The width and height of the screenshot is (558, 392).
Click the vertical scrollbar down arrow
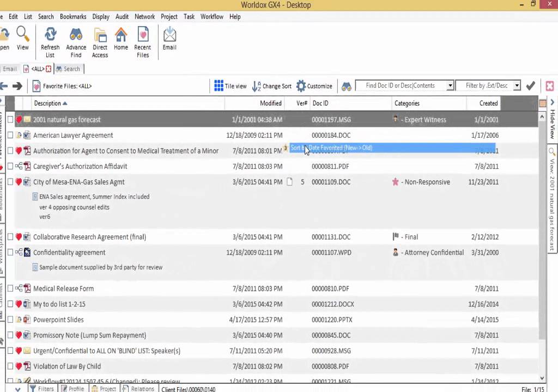[x=542, y=378]
